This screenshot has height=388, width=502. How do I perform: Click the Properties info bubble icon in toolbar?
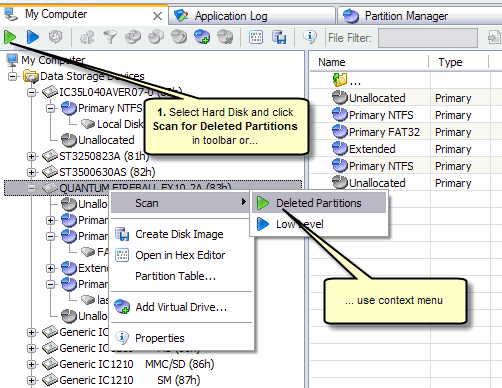pos(310,37)
